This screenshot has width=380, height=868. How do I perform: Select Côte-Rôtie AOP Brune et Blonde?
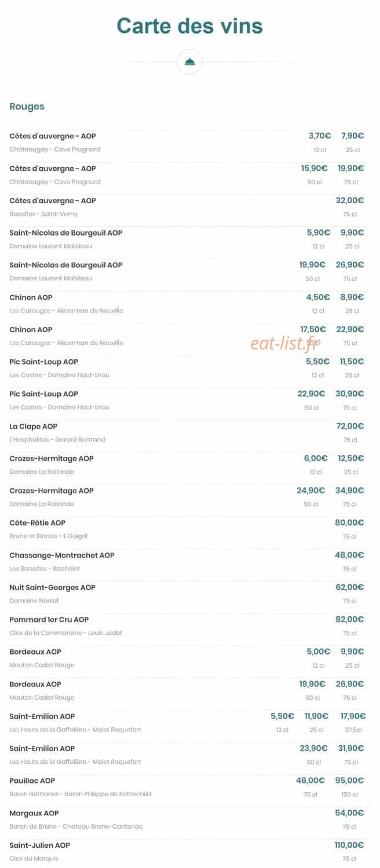[x=189, y=529]
